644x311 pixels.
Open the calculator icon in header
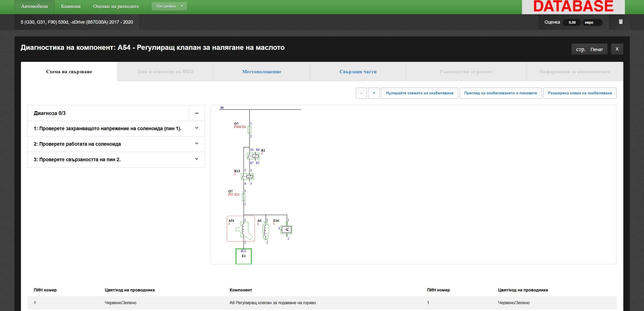(x=621, y=22)
